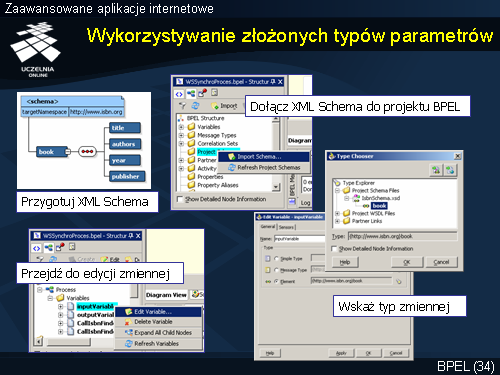Expand Project WSDL Files node
The height and width of the screenshot is (375, 500).
click(338, 213)
